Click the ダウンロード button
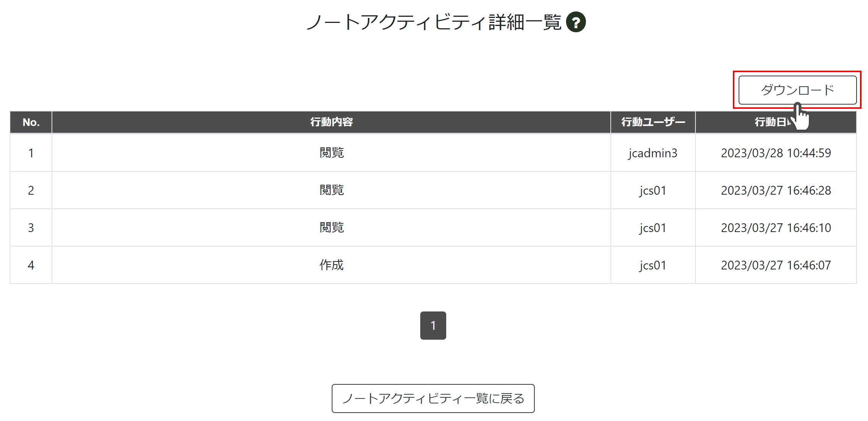Viewport: 868px width, 421px height. pyautogui.click(x=797, y=90)
